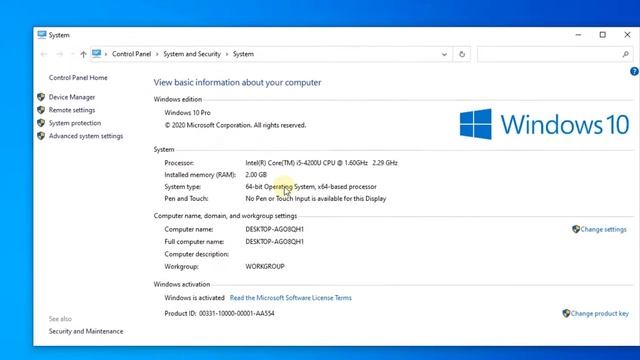
Task: Open Security and Maintenance
Action: (86, 331)
